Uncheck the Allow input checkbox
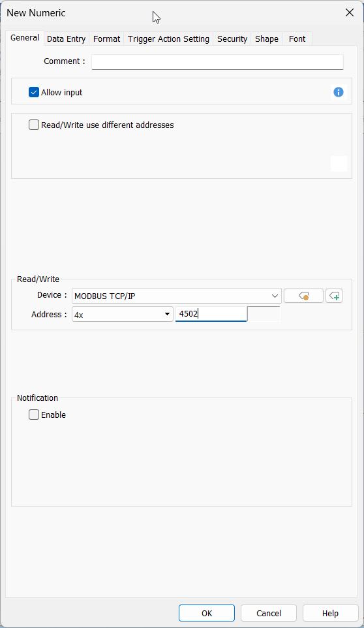The height and width of the screenshot is (628, 364). (x=34, y=93)
